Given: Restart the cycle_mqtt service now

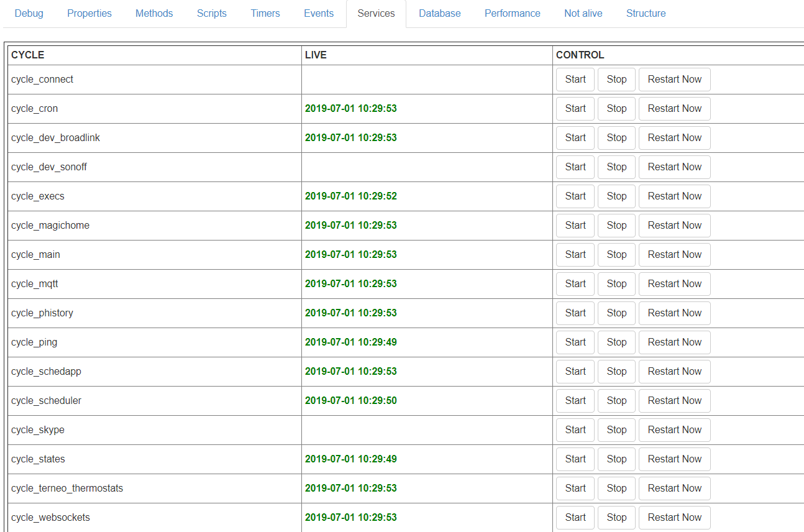Looking at the screenshot, I should [x=674, y=284].
